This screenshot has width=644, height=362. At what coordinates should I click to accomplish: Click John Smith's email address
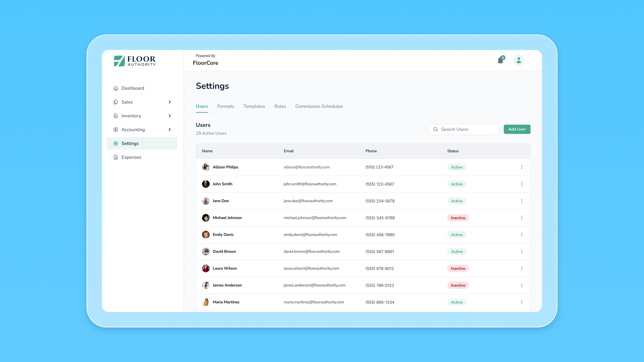[x=310, y=184]
